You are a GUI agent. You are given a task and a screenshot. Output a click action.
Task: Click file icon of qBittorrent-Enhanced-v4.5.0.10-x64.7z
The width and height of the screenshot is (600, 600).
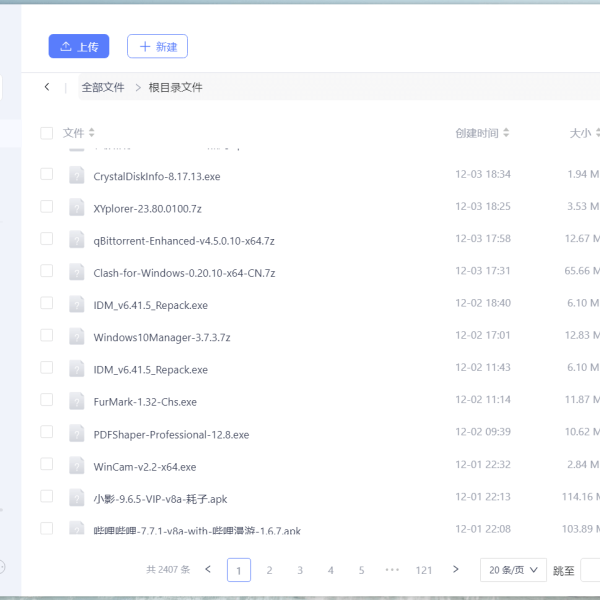click(77, 239)
